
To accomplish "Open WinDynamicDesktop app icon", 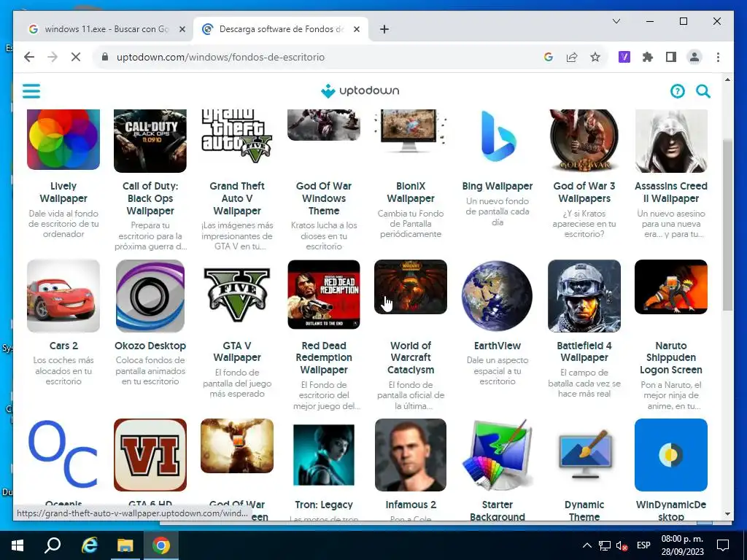I will pyautogui.click(x=671, y=455).
